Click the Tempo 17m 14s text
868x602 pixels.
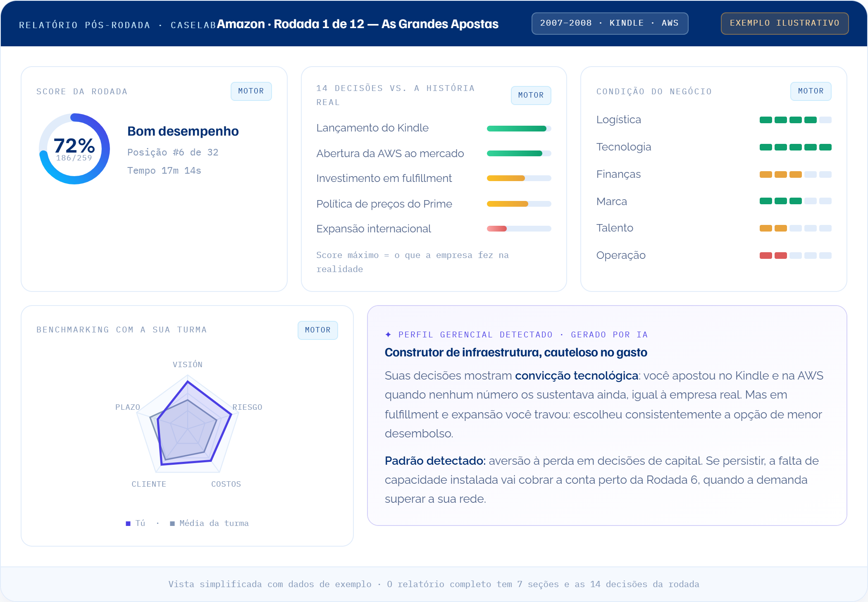click(164, 171)
